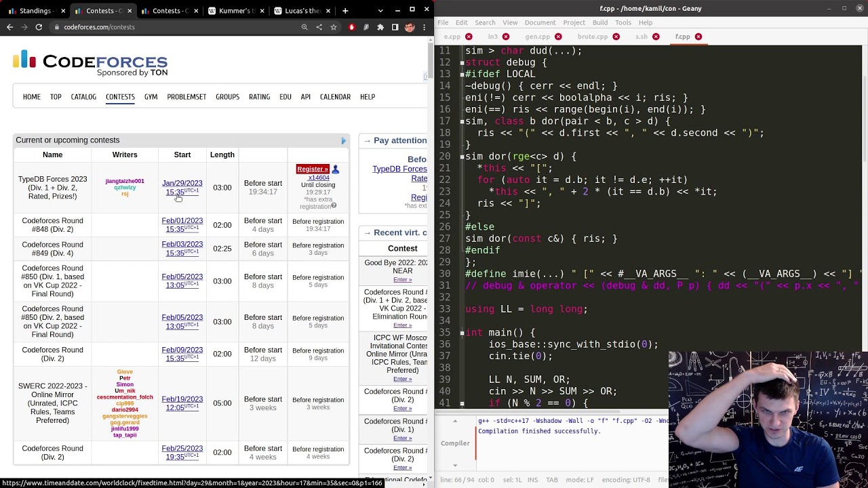Open Geany Build menu
The width and height of the screenshot is (868, 488).
[599, 22]
